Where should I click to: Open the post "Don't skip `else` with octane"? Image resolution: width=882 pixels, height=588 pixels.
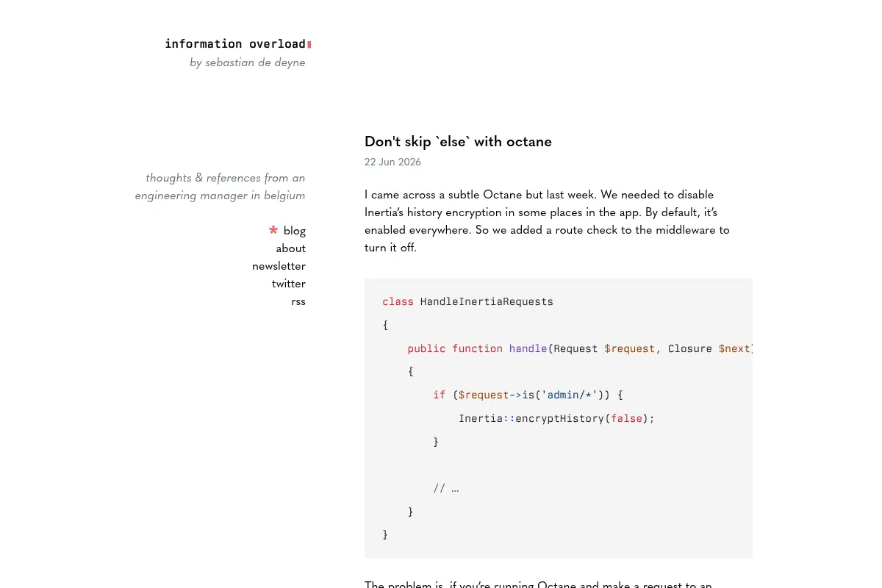pyautogui.click(x=458, y=141)
